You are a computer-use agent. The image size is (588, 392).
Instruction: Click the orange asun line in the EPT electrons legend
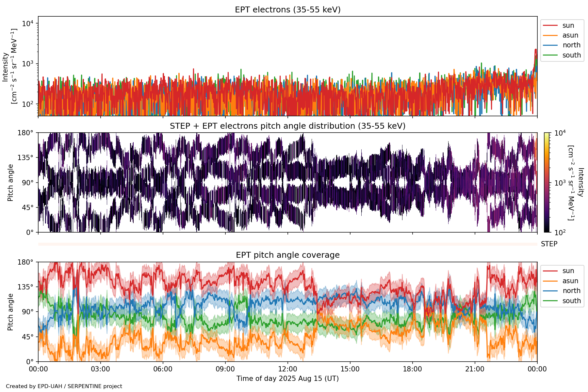[x=550, y=35]
